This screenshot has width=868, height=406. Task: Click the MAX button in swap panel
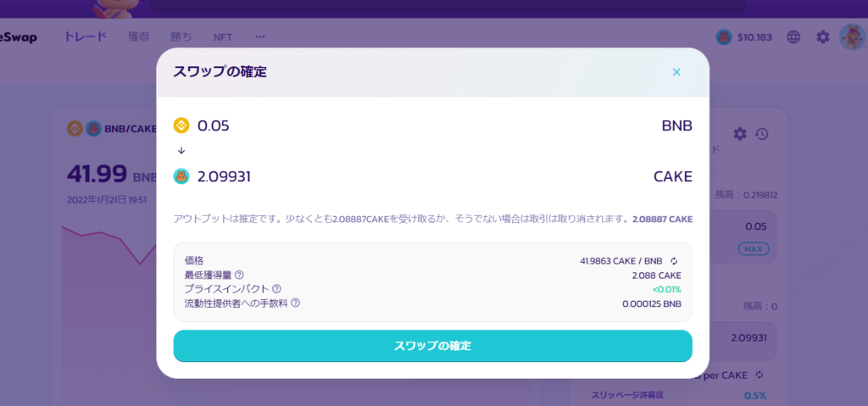click(x=754, y=249)
